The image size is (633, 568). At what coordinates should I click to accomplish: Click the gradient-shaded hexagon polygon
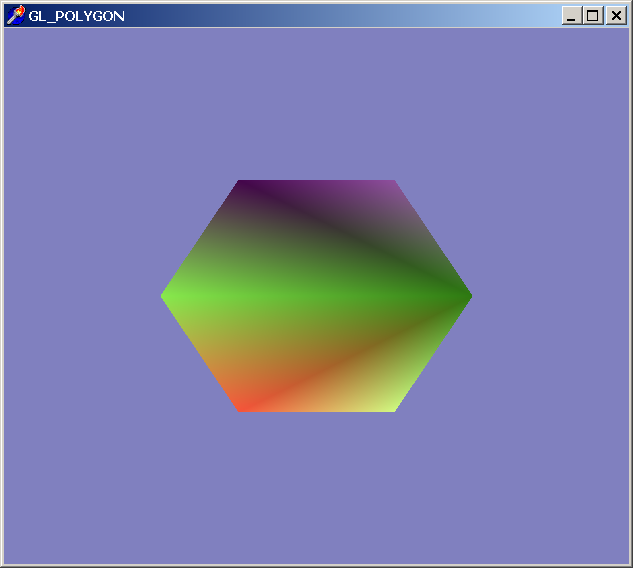316,296
